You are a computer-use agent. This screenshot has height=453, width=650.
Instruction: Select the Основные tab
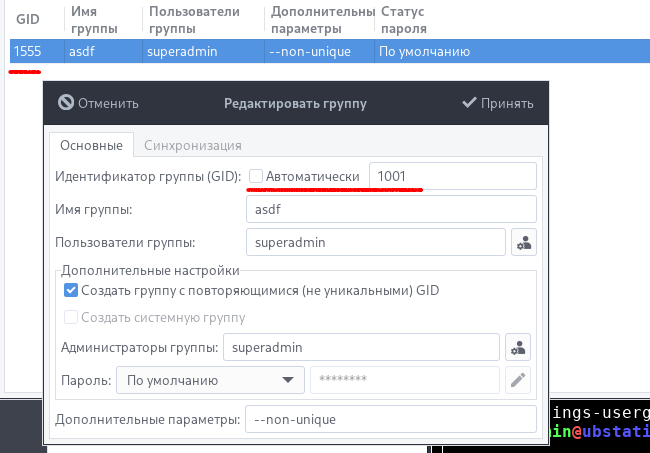point(91,145)
